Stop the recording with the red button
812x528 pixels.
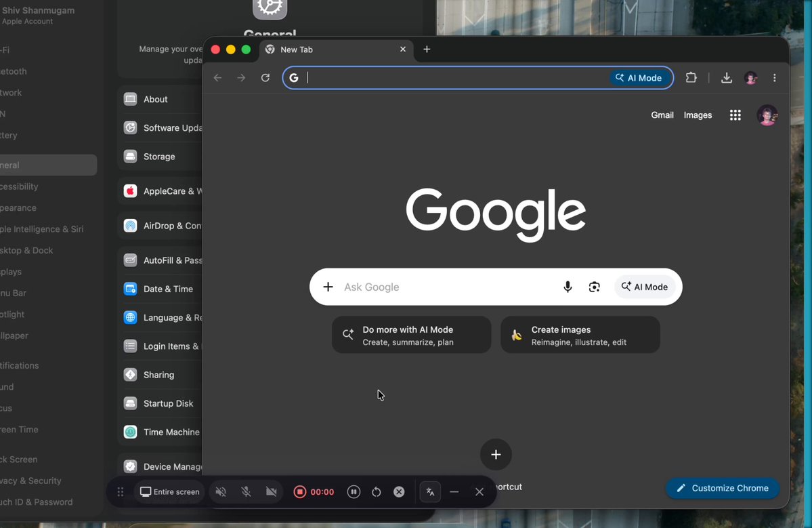tap(299, 491)
